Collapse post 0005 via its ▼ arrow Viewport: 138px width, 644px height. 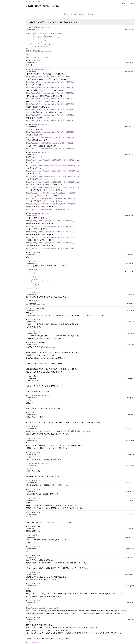27,153
